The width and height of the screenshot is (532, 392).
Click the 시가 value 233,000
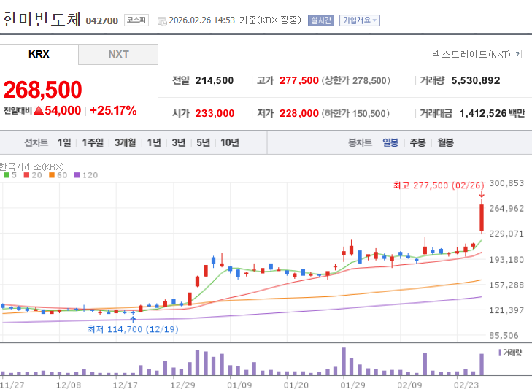215,113
